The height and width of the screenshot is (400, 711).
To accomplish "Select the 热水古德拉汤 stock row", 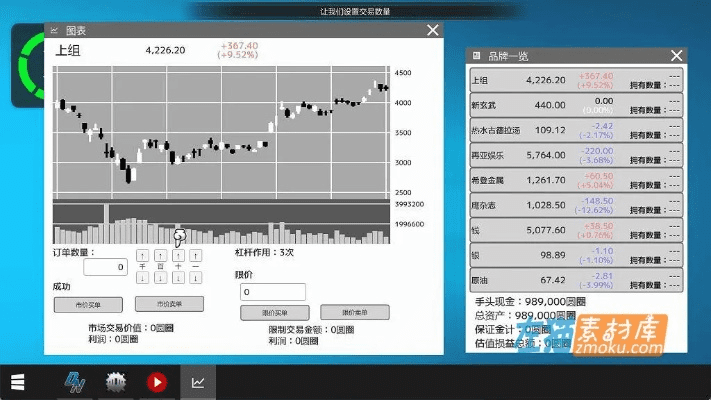I will (576, 130).
